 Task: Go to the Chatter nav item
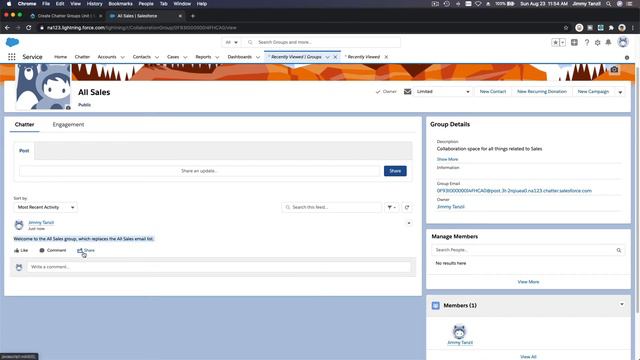point(82,57)
